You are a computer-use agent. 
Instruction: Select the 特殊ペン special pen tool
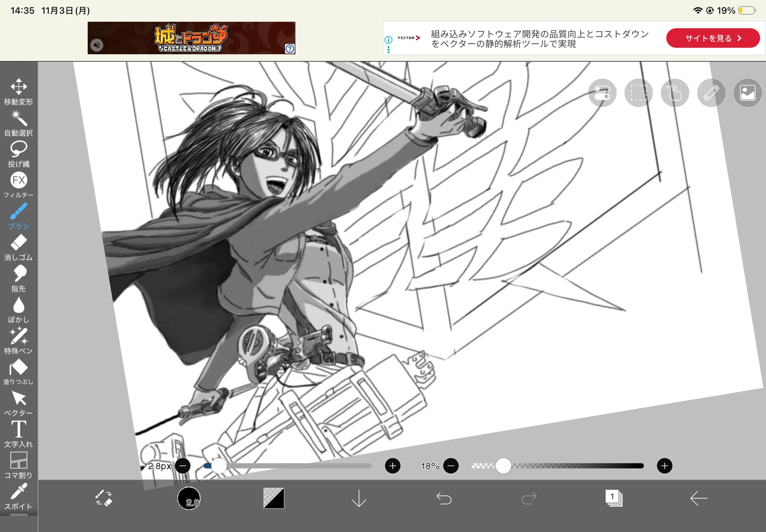click(19, 341)
